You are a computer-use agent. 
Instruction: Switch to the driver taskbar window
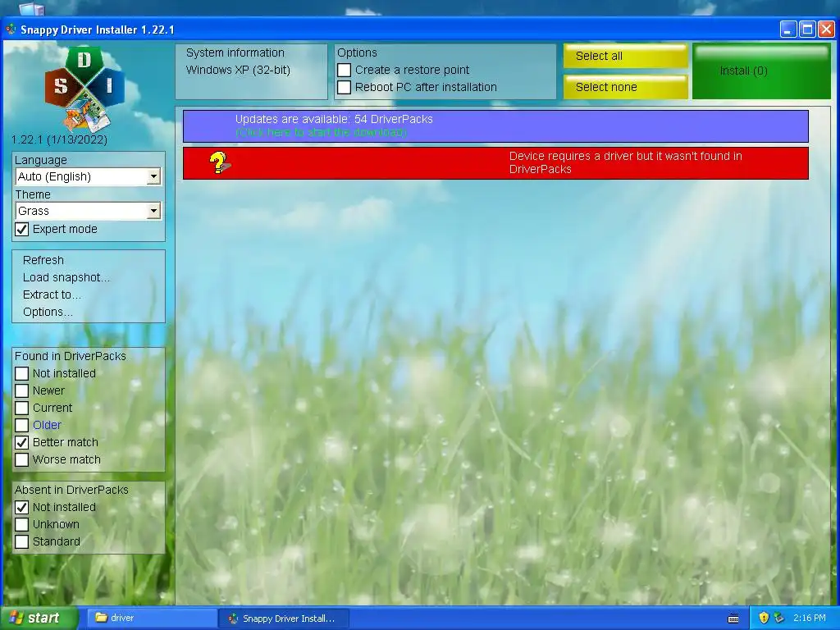(x=152, y=618)
